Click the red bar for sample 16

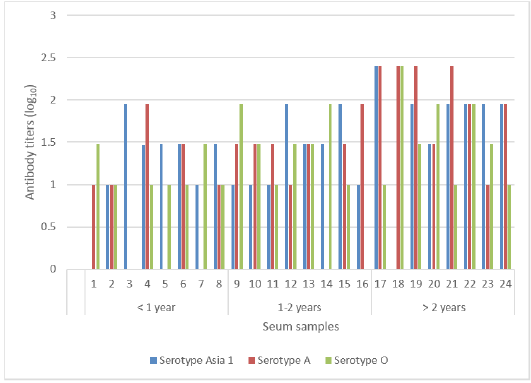point(362,187)
